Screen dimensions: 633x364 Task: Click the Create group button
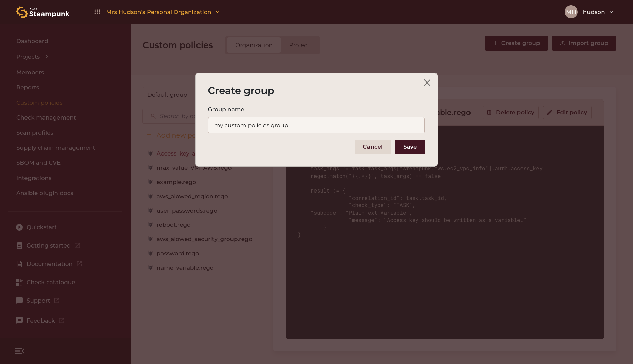pyautogui.click(x=516, y=43)
